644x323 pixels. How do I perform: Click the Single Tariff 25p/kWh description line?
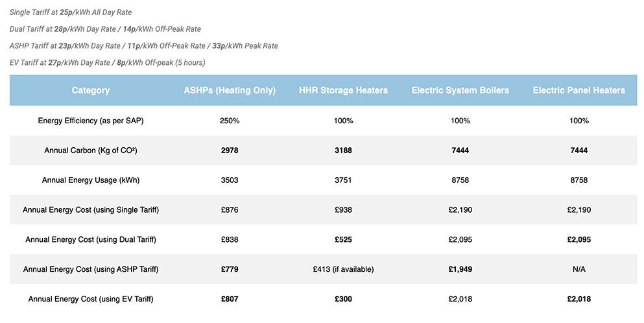70,12
